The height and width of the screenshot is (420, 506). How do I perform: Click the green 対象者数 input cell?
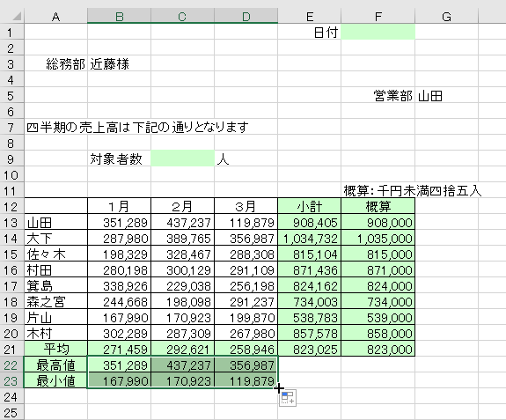point(182,158)
